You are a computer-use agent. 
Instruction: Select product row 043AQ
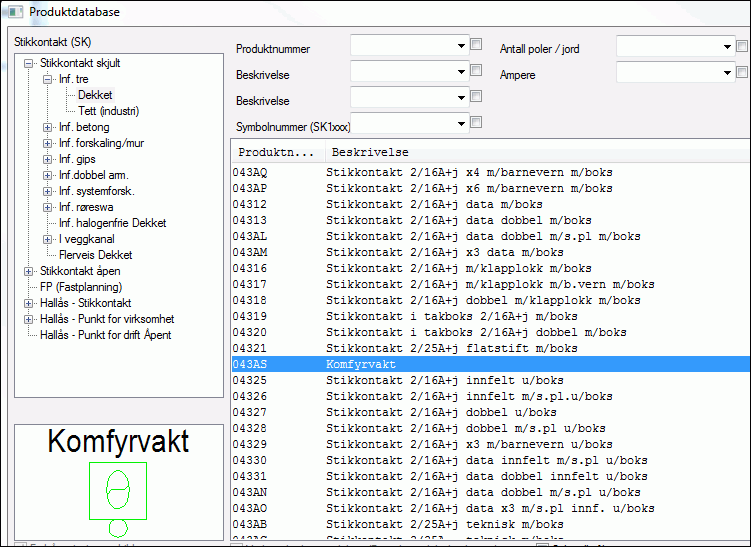(250, 173)
